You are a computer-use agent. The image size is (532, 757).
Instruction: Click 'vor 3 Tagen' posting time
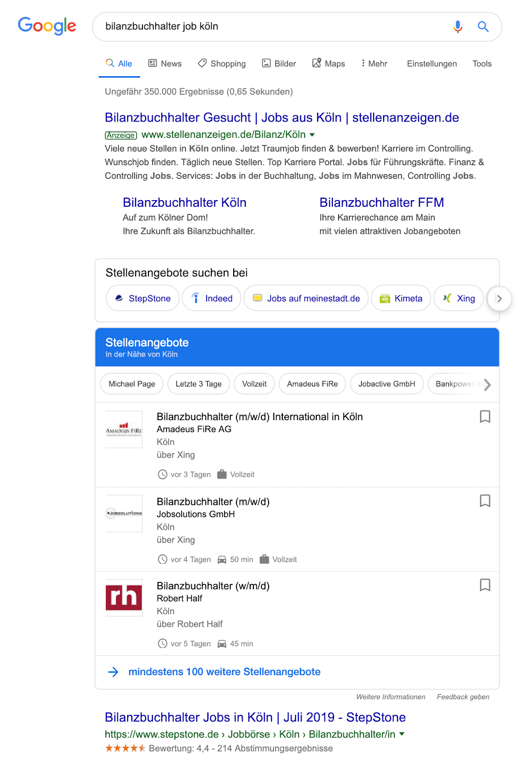pos(191,475)
